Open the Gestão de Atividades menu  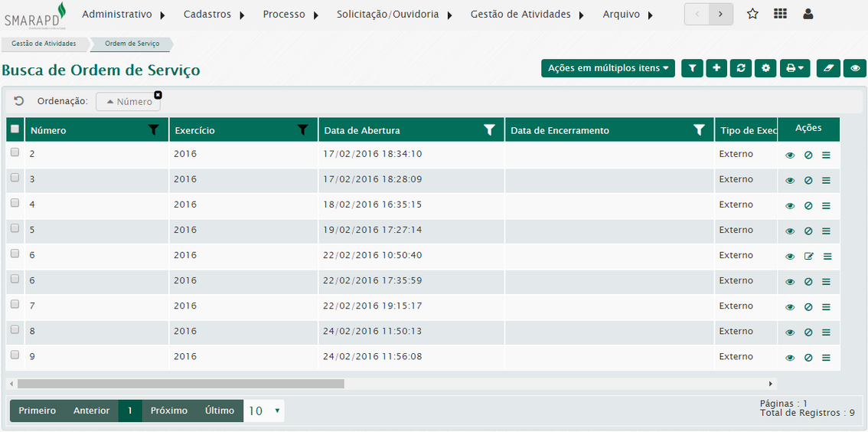(x=527, y=15)
